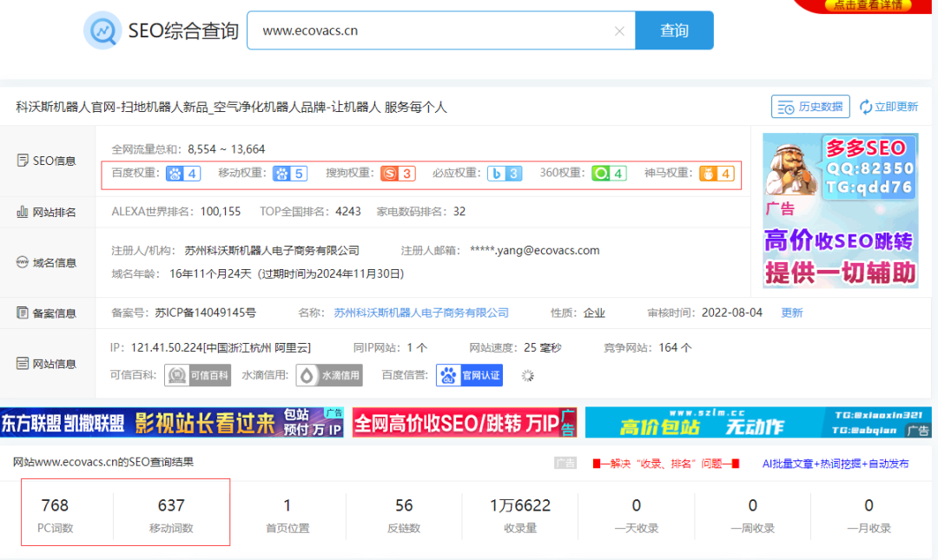Click the PC词数 value 768

click(x=55, y=505)
